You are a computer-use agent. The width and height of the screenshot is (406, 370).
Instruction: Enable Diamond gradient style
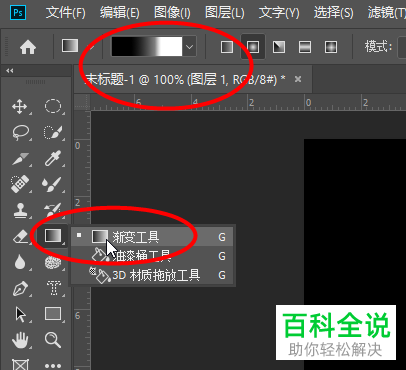point(331,47)
